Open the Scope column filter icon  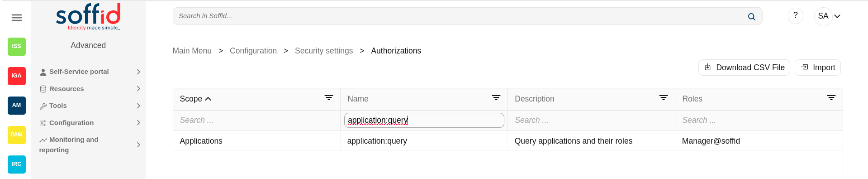(329, 98)
